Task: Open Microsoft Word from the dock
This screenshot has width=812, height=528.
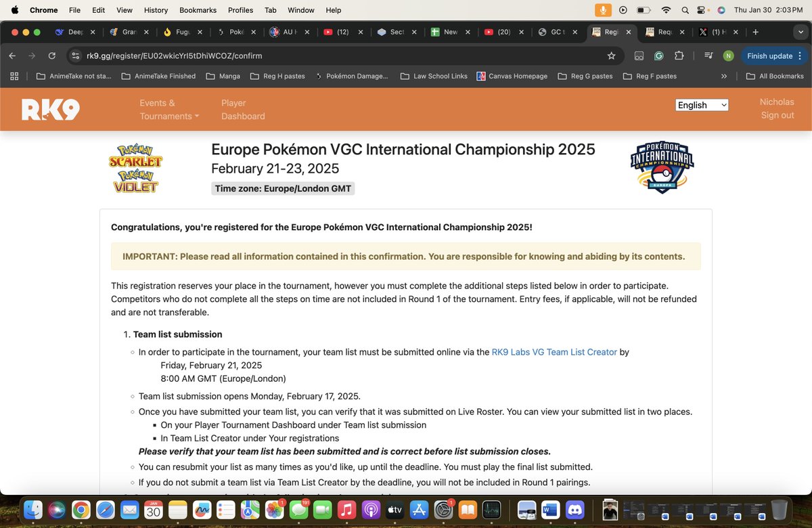Action: [x=551, y=509]
